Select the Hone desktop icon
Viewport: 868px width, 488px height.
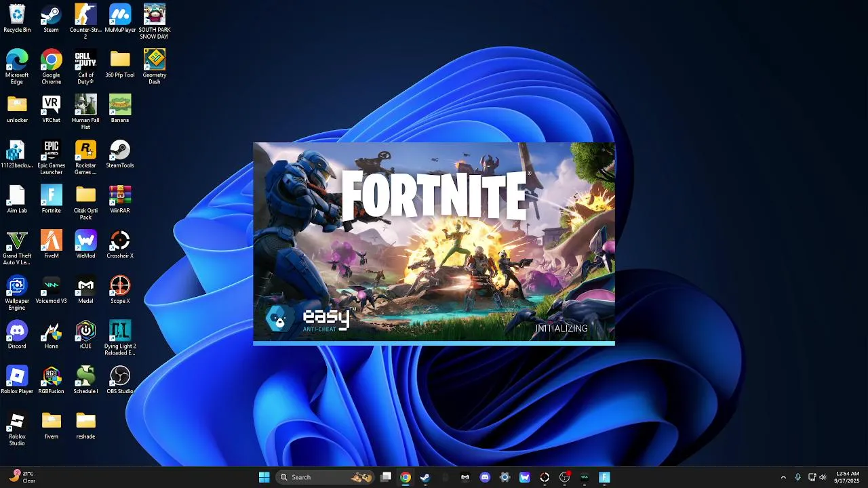[x=51, y=335]
